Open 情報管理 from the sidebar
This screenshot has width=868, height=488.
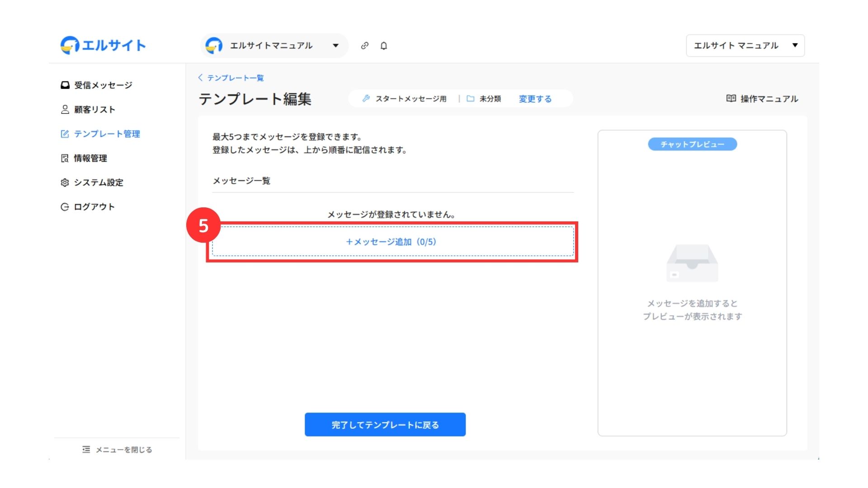pos(90,158)
